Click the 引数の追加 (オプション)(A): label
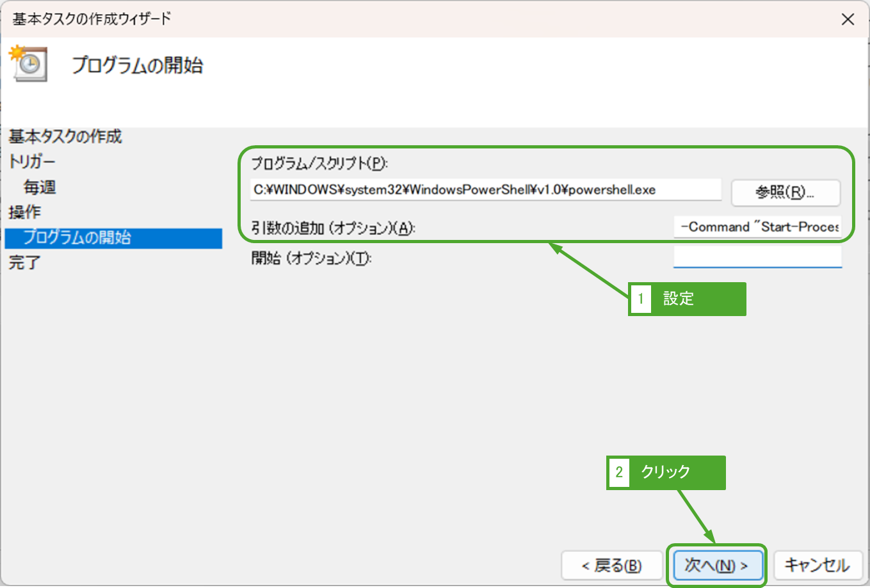The height and width of the screenshot is (588, 870). [333, 228]
